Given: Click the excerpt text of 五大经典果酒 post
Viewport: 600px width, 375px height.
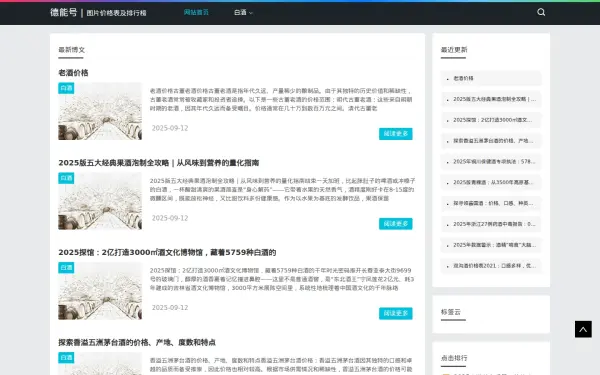Looking at the screenshot, I should [282, 189].
